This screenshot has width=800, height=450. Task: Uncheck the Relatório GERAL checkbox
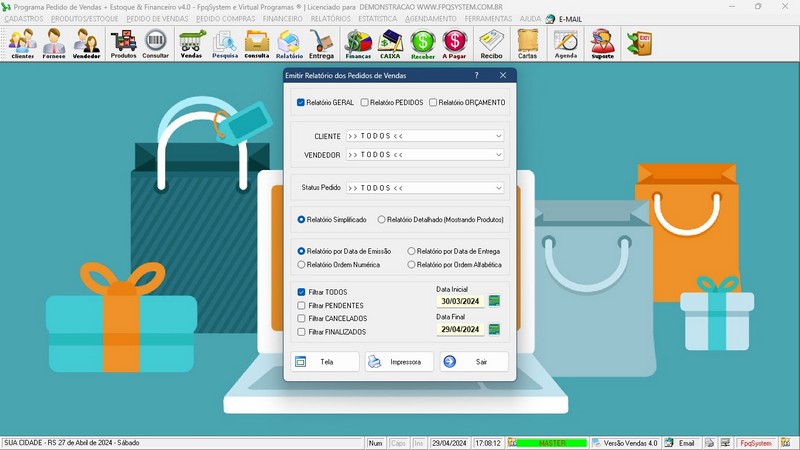coord(301,103)
